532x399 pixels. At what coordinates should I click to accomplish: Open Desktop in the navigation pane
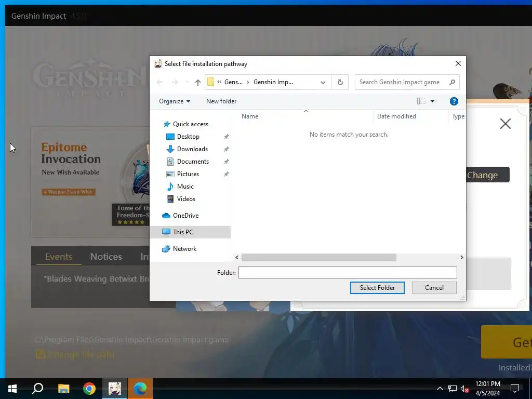[x=188, y=137]
